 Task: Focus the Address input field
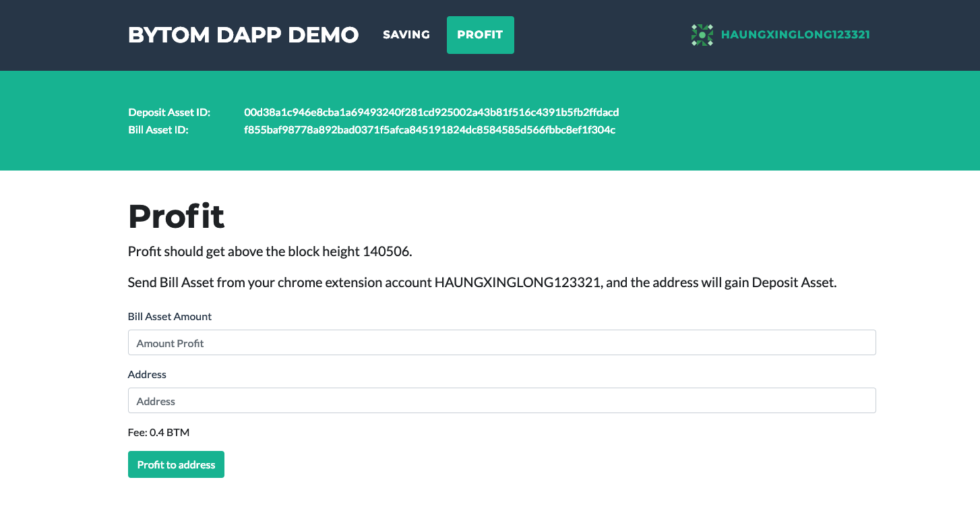[x=501, y=400]
